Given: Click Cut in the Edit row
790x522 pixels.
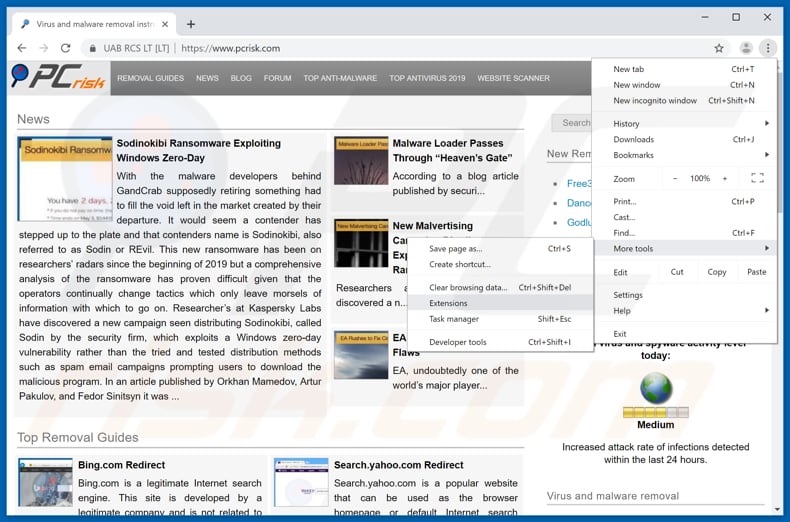Looking at the screenshot, I should click(x=677, y=272).
